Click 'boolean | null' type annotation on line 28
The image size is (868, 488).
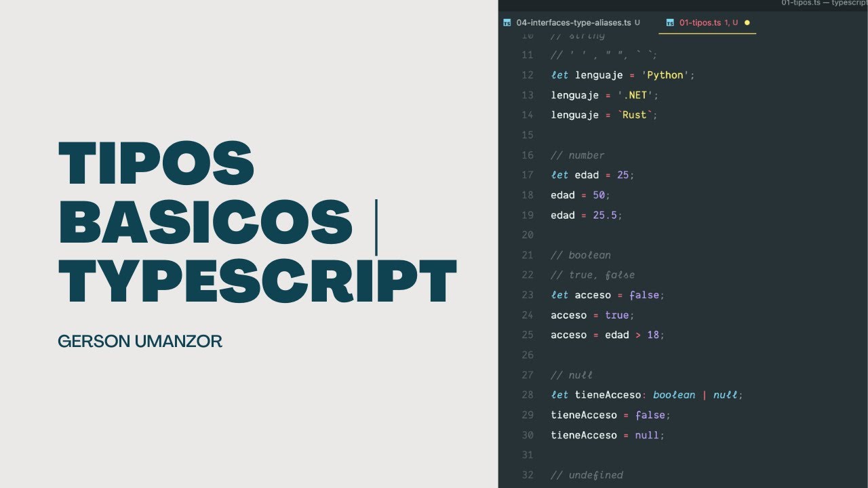tap(695, 394)
